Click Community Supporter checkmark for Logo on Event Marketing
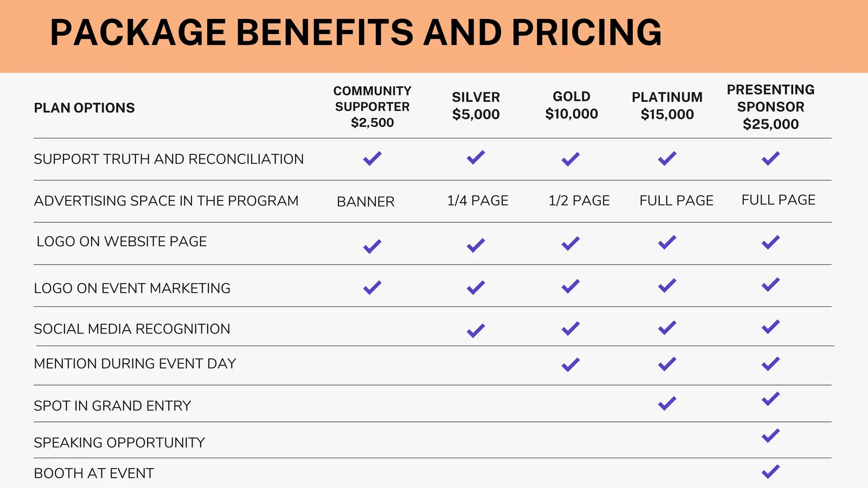Viewport: 868px width, 488px height. [x=372, y=287]
